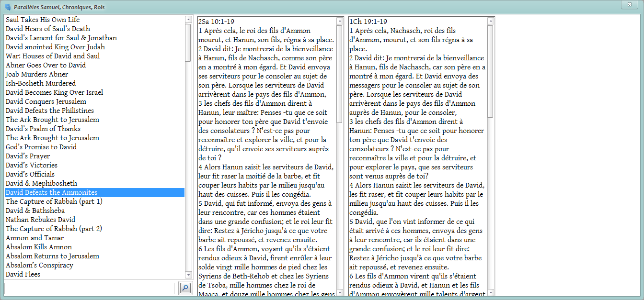Select 'Nathan Rebukes David'
Image resolution: width=644 pixels, height=300 pixels.
[94, 220]
